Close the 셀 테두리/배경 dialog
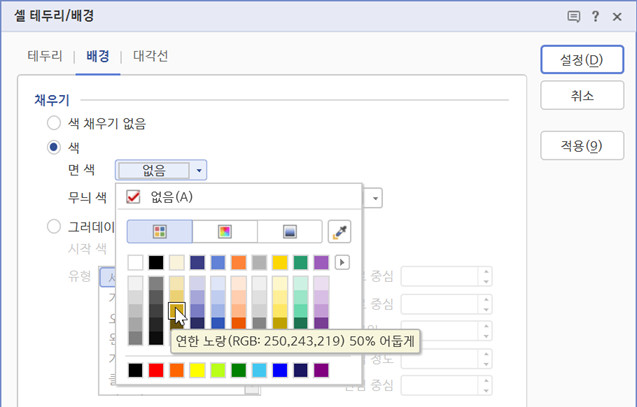 pyautogui.click(x=617, y=17)
